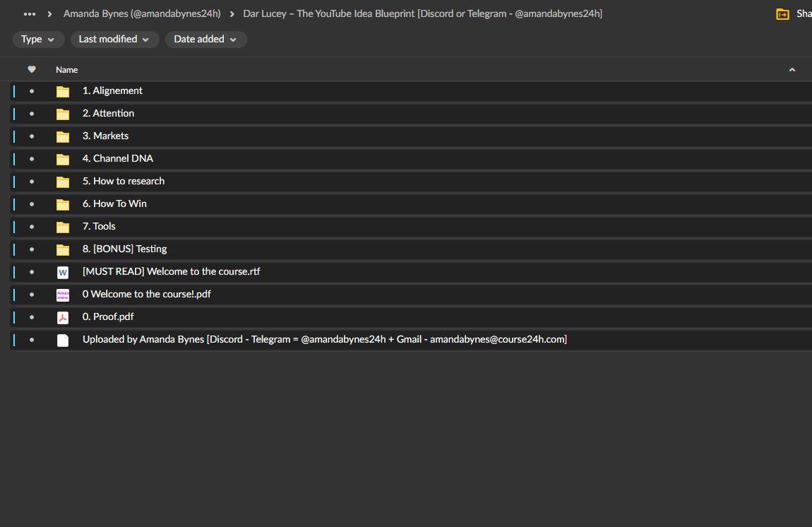812x527 pixels.
Task: Click the folder icon next to 4. Channel DNA
Action: click(63, 159)
